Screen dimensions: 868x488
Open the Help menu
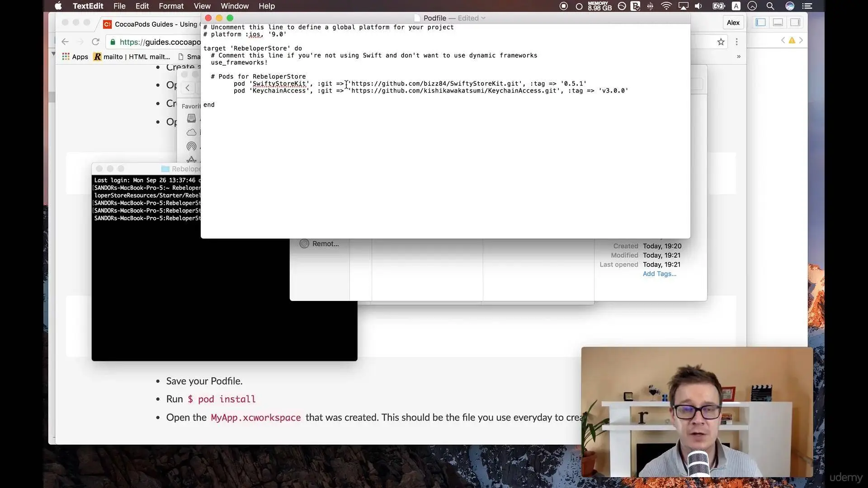pyautogui.click(x=267, y=6)
